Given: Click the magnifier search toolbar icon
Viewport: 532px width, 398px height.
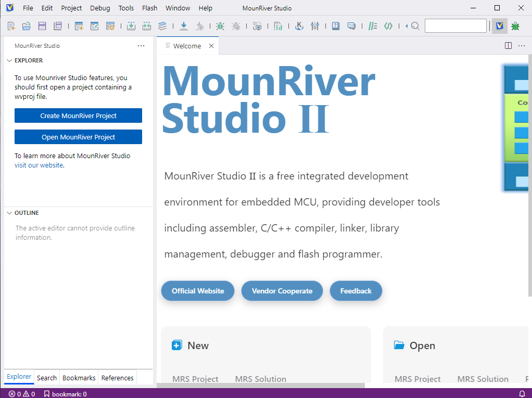Looking at the screenshot, I should pyautogui.click(x=415, y=26).
